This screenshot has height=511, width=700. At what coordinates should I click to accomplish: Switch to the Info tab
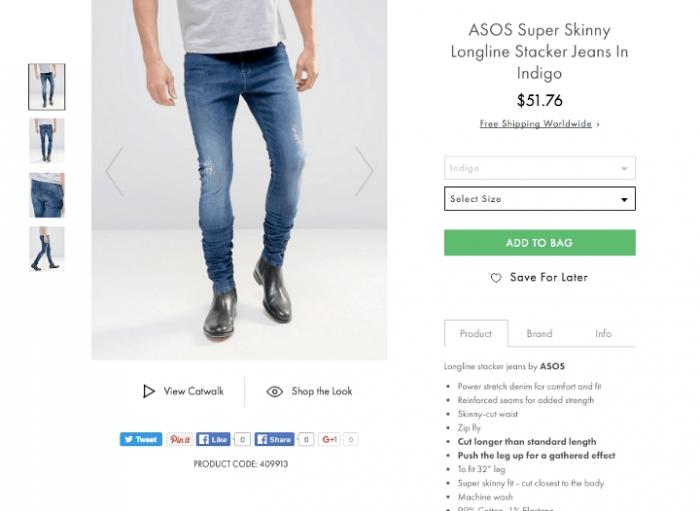(x=603, y=334)
